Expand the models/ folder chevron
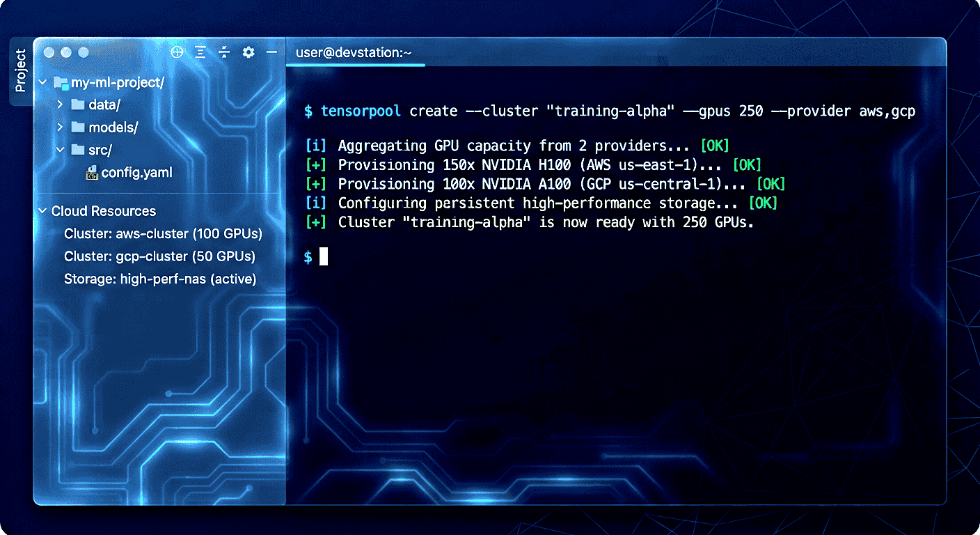Image resolution: width=980 pixels, height=535 pixels. [60, 127]
